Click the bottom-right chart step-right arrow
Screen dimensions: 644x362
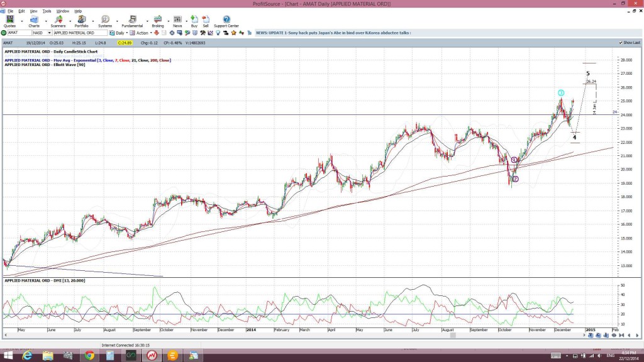pos(638,335)
